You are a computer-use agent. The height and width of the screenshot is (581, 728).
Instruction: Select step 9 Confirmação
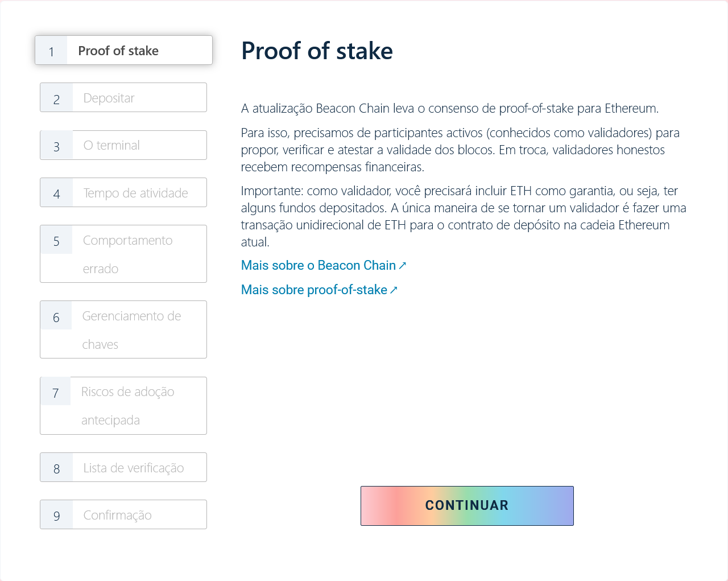[123, 514]
